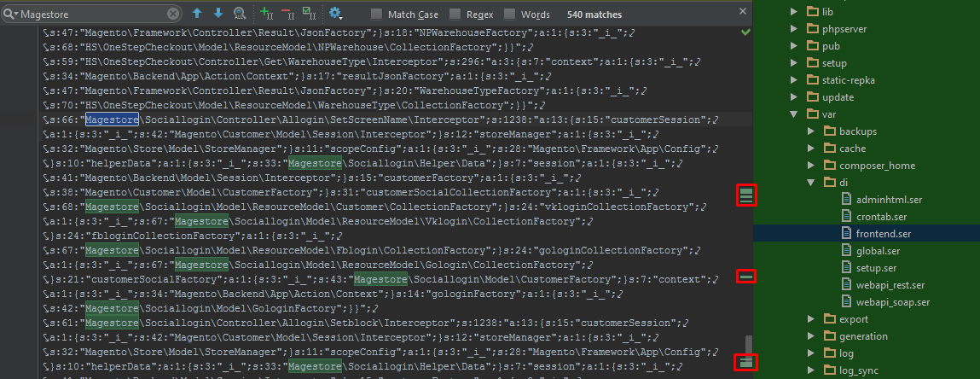The width and height of the screenshot is (980, 379).
Task: Close the find bar
Action: click(743, 11)
